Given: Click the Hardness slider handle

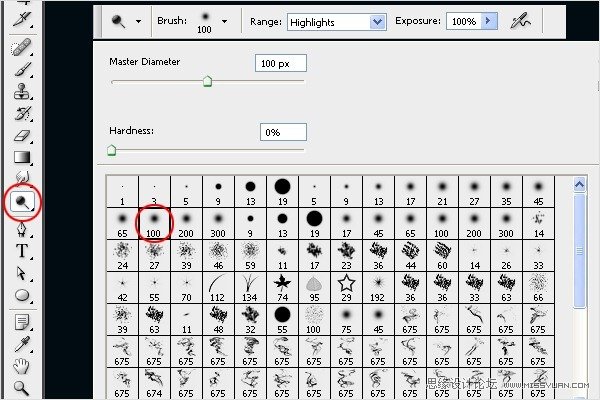Looking at the screenshot, I should tap(111, 150).
